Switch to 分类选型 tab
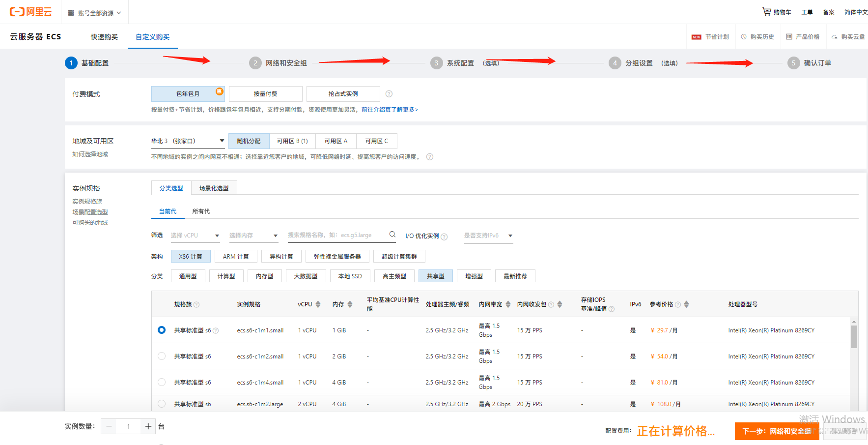Viewport: 868px width, 445px height. click(x=171, y=188)
